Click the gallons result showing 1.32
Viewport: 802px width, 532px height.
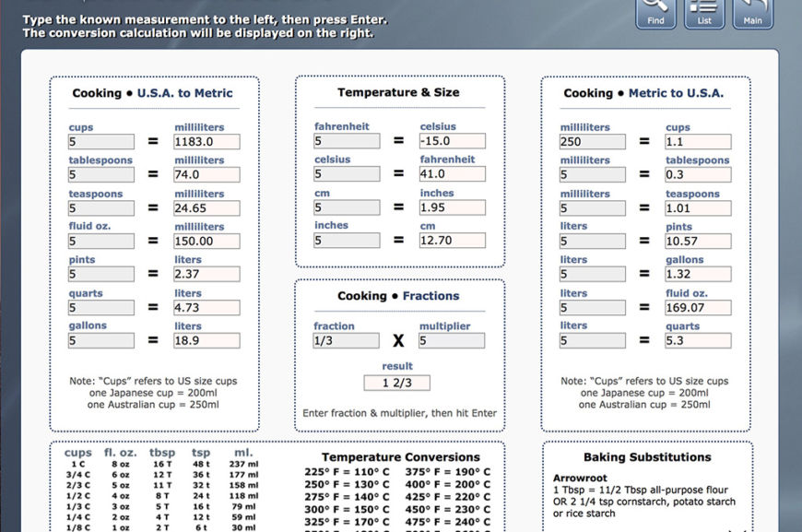(x=698, y=274)
